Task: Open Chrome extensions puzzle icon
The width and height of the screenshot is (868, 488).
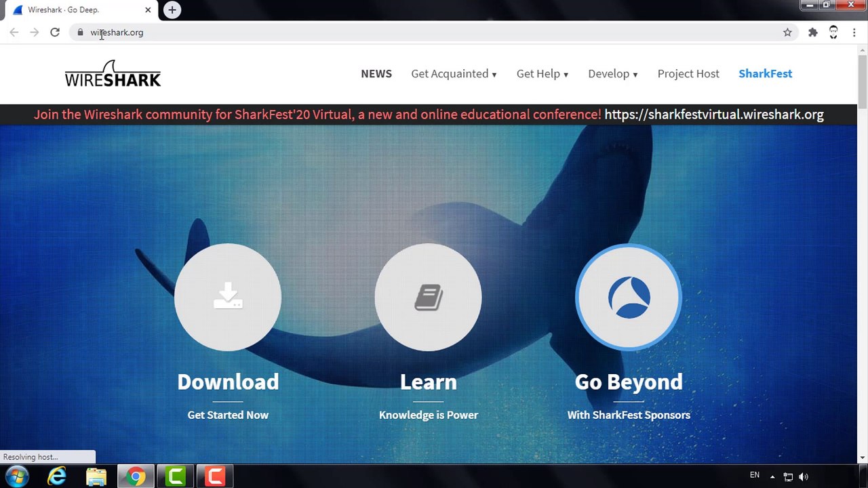Action: tap(812, 32)
